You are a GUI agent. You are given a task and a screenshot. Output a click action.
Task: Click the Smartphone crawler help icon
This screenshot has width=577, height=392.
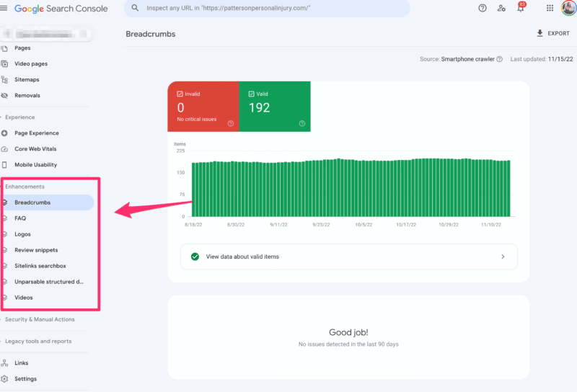[x=501, y=59]
